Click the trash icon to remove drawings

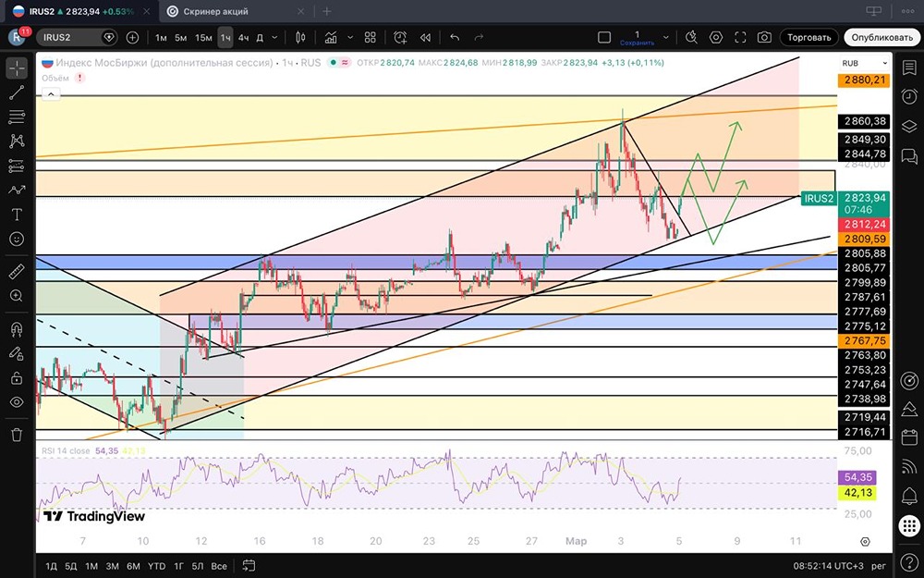coord(17,434)
